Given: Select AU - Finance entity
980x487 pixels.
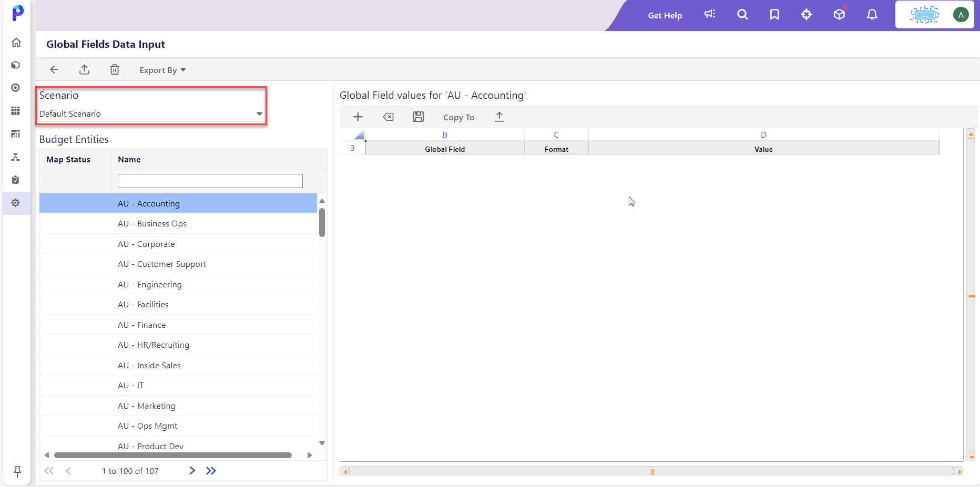Looking at the screenshot, I should point(178,325).
